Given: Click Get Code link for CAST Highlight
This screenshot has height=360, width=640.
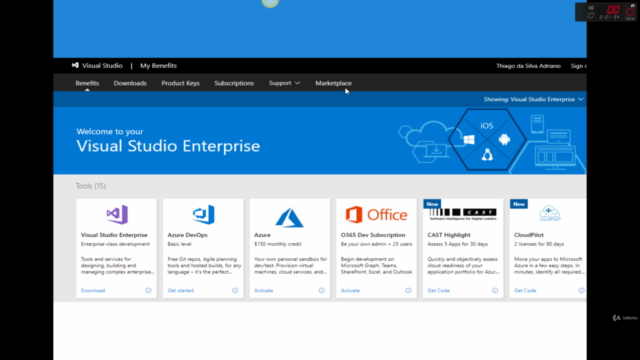Looking at the screenshot, I should coord(438,290).
